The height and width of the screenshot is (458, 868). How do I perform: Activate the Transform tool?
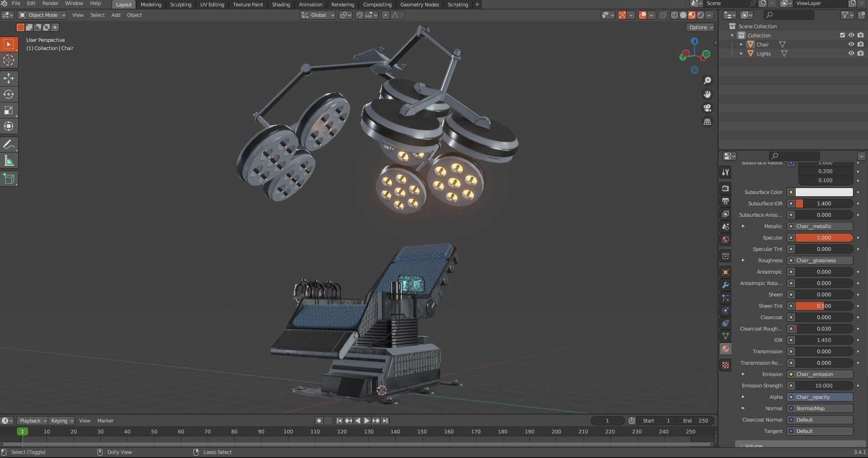(9, 126)
